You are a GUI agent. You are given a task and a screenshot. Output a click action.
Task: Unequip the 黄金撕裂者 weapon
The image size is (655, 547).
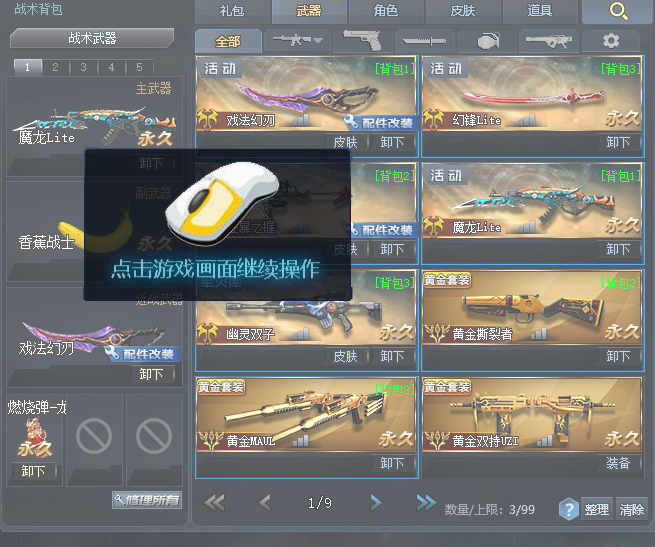618,356
